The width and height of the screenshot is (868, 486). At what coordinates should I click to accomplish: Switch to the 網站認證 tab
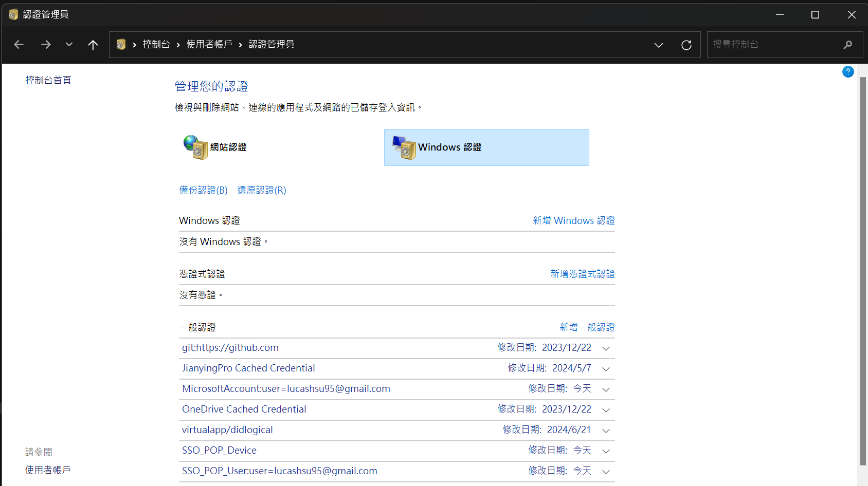click(x=228, y=147)
